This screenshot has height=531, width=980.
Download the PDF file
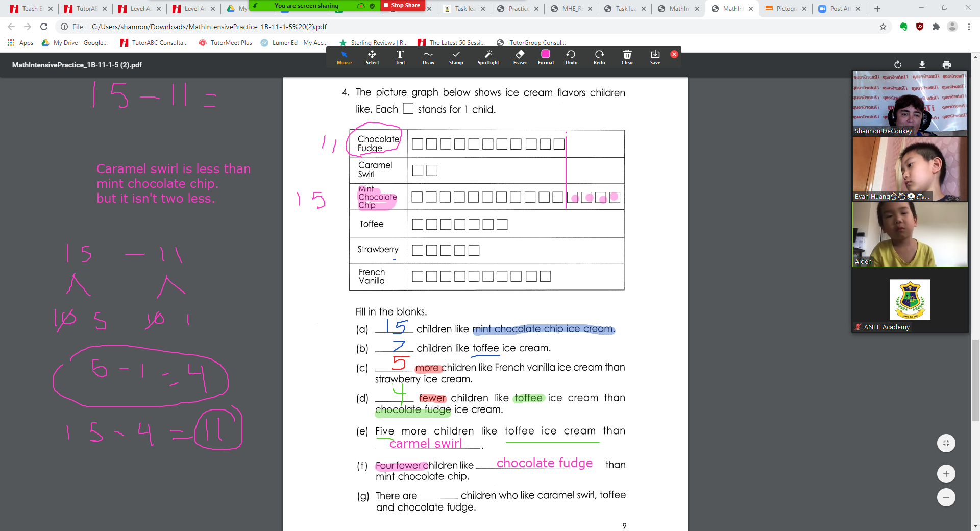(x=922, y=65)
